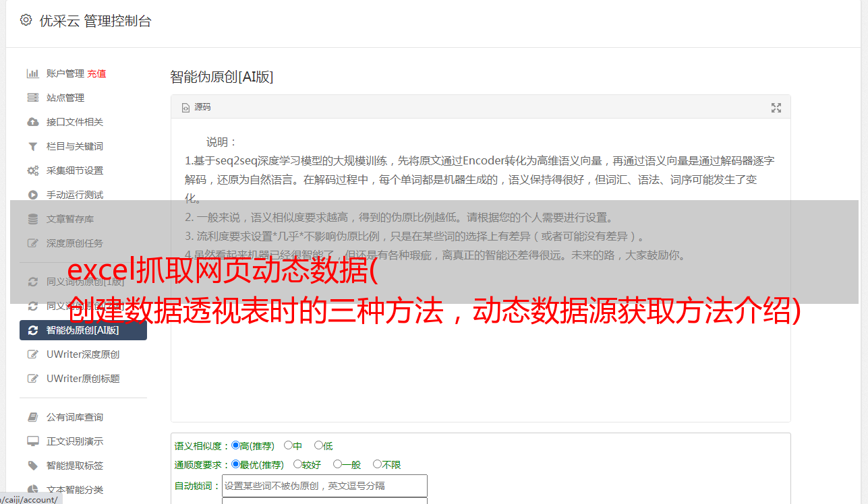
Task: Toggle the editor fullscreen expand icon
Action: 776,108
